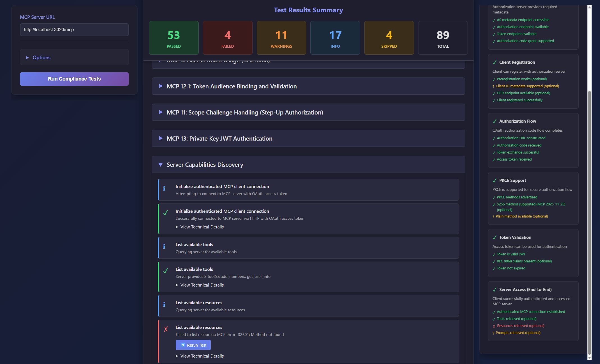
Task: Click info icon on Initialize authenticated MCP connection
Action: 164,188
